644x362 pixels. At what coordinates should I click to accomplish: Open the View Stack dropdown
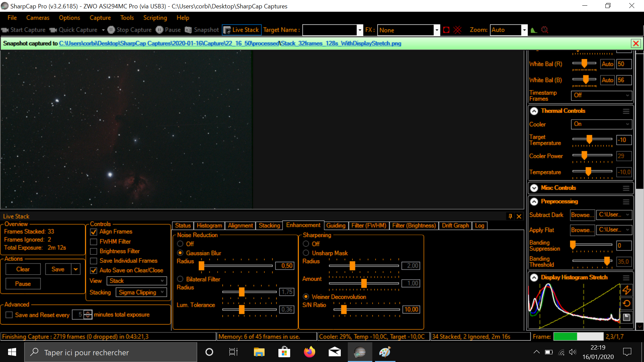[x=137, y=281]
